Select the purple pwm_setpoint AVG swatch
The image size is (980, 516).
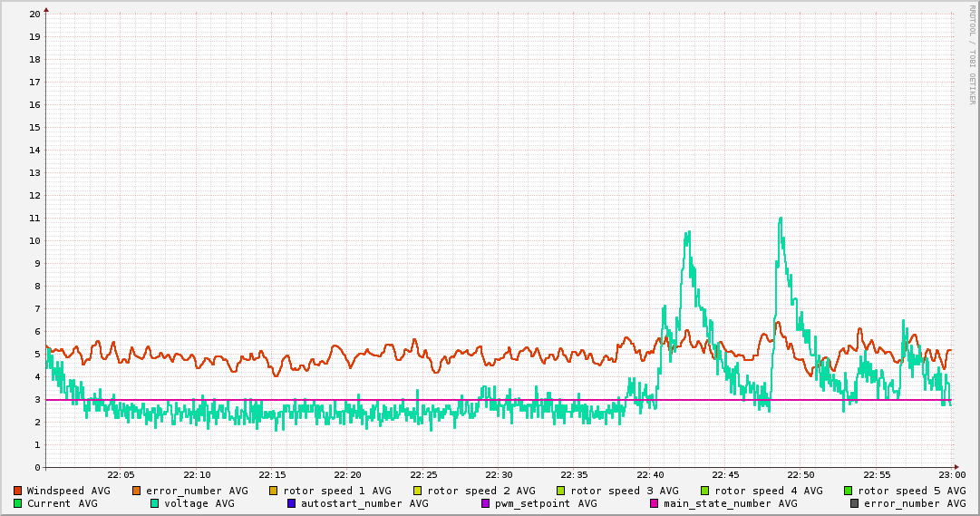coord(486,503)
